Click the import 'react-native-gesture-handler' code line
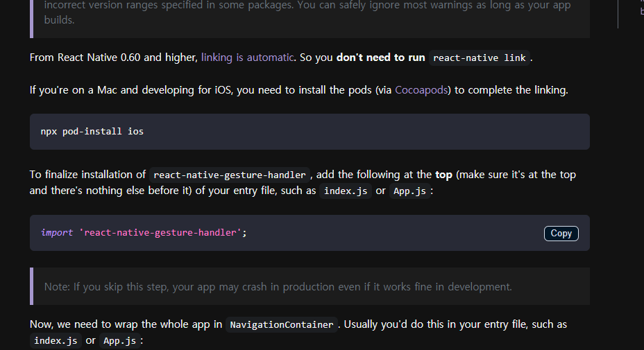This screenshot has height=350, width=644. (x=144, y=233)
